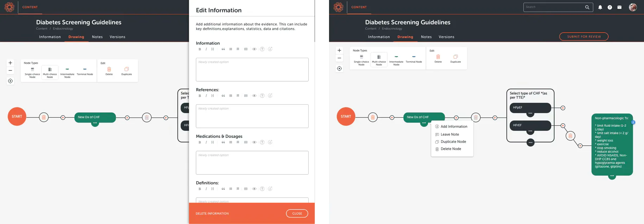Open Versions tab in the Submit for Review screen
The image size is (644, 224).
(446, 37)
